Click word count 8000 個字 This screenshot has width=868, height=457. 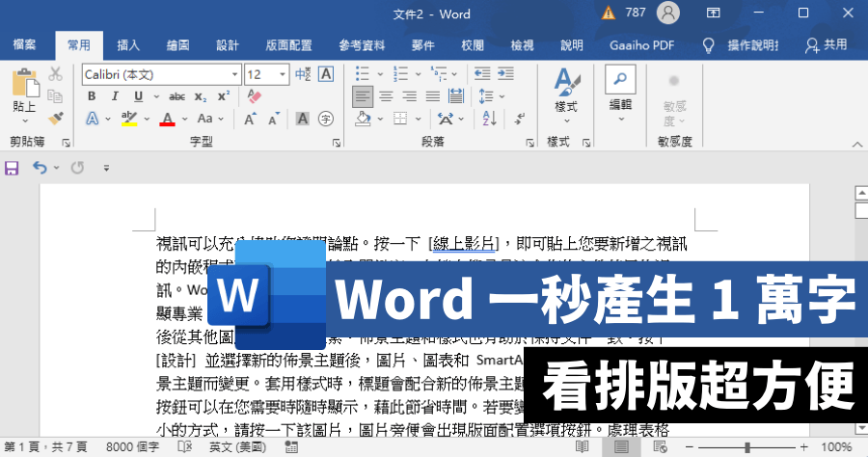tap(132, 446)
